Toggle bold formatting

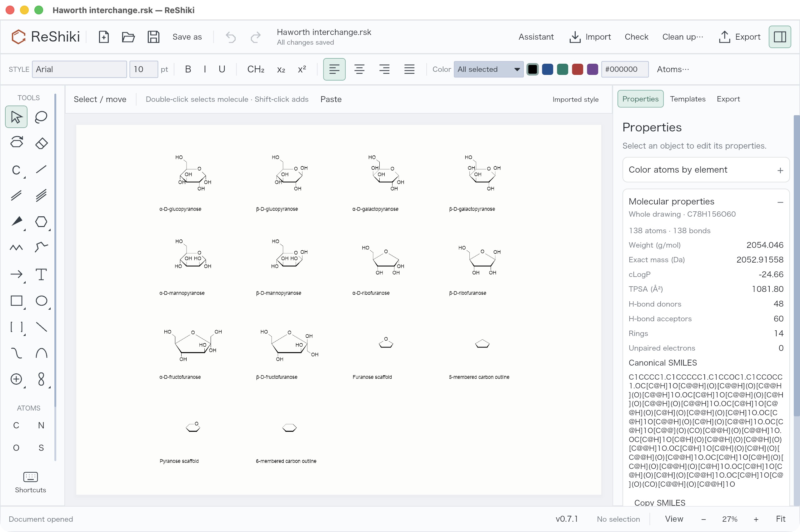188,69
